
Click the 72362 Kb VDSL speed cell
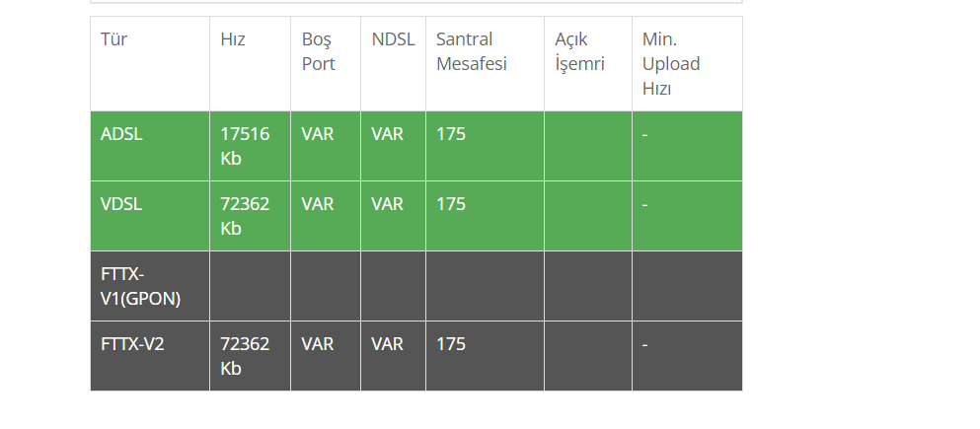click(x=250, y=216)
